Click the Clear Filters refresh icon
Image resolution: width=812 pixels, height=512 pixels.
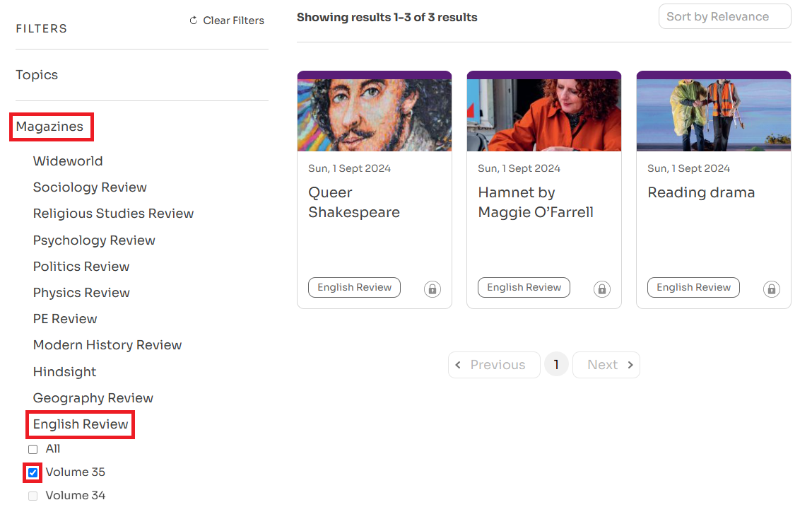(194, 21)
